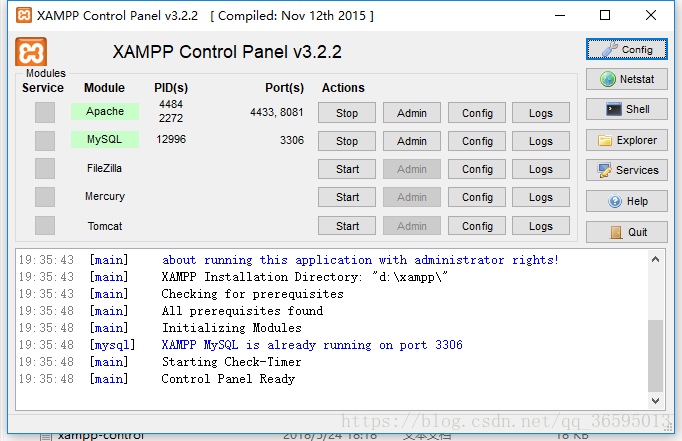Click MySQL PID value 12996

click(x=171, y=139)
